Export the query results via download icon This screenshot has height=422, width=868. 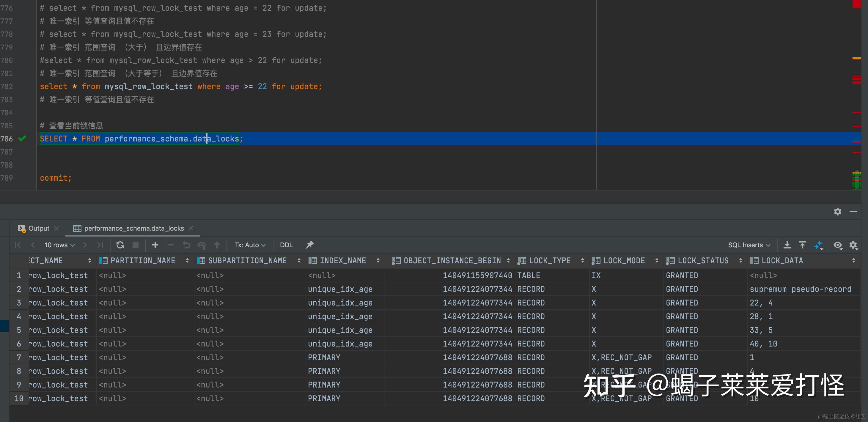pyautogui.click(x=787, y=245)
